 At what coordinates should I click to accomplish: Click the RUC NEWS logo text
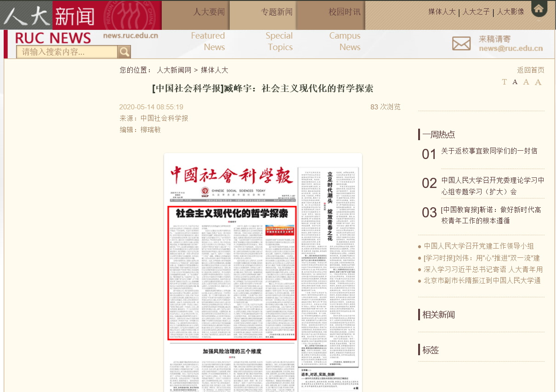[53, 38]
